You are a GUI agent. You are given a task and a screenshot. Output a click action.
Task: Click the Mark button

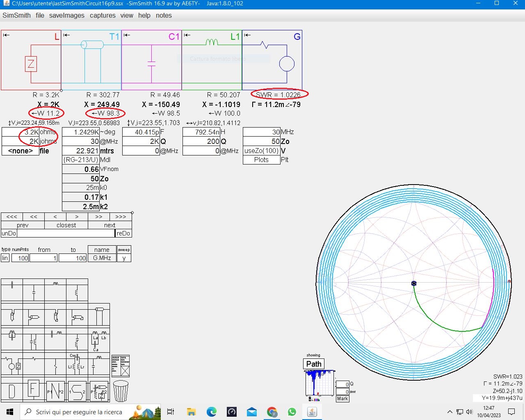pyautogui.click(x=342, y=399)
